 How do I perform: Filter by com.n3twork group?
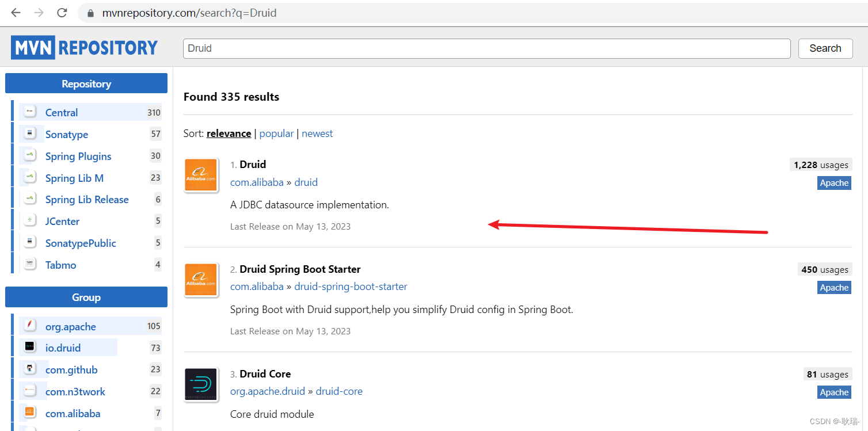pyautogui.click(x=75, y=392)
